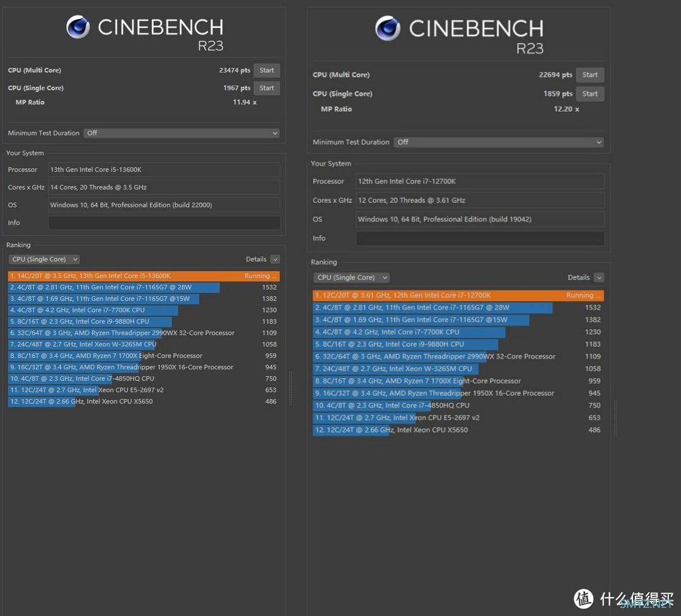Click MP Ratio value 11.94 x
Viewport: 681px width, 616px height.
point(245,103)
